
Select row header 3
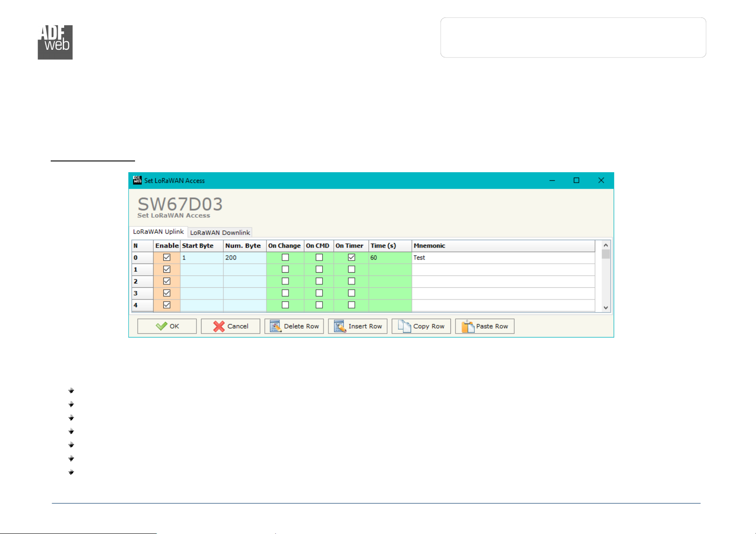(x=143, y=293)
